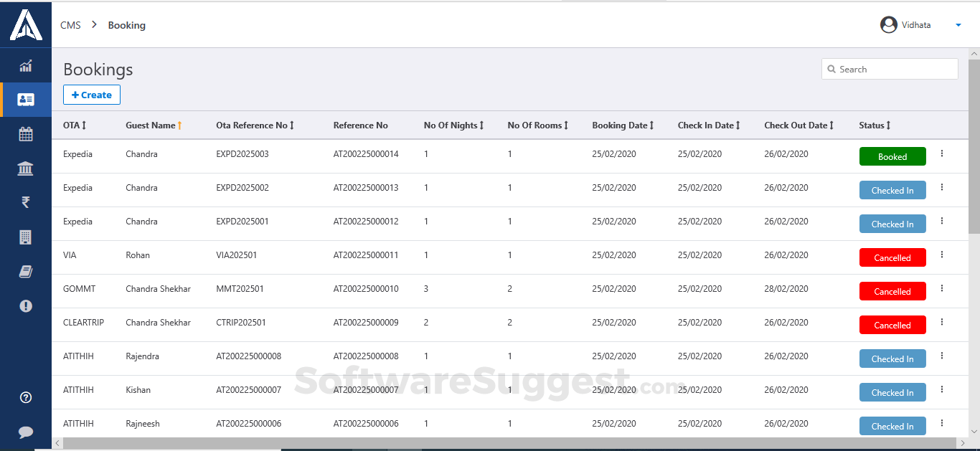Open the help question mark icon

[26, 397]
